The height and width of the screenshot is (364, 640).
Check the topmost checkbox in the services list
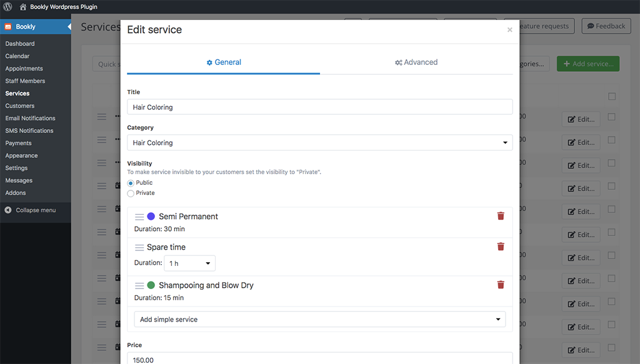[612, 96]
